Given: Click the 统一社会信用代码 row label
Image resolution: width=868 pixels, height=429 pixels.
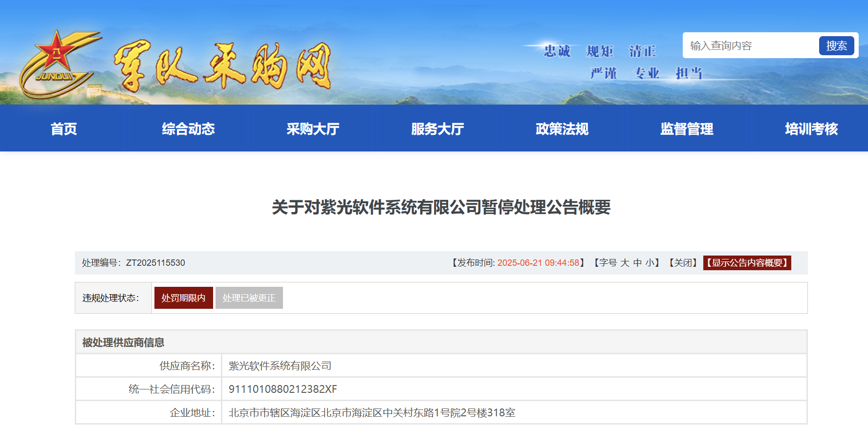Looking at the screenshot, I should coord(172,389).
